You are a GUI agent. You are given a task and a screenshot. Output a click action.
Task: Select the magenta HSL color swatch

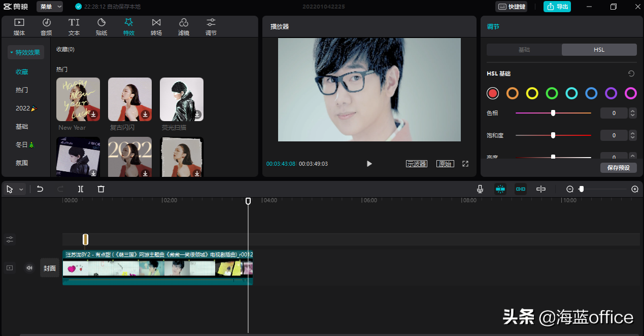pyautogui.click(x=631, y=93)
